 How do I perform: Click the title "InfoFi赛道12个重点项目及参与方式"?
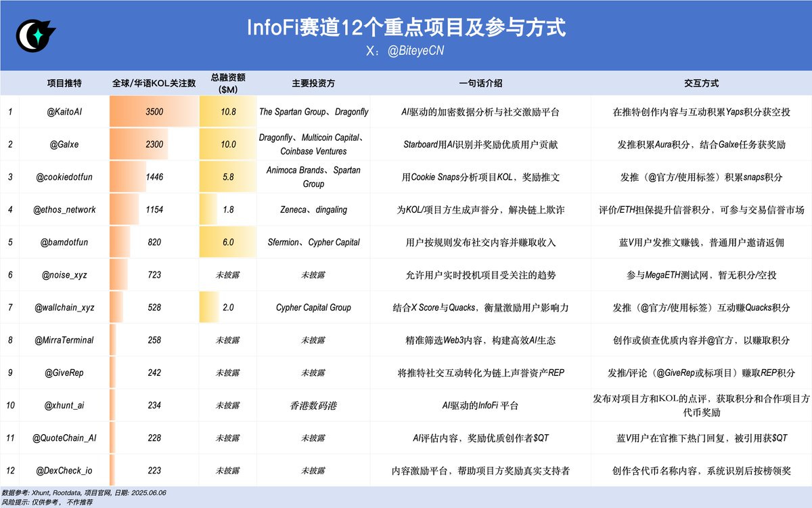coord(405,28)
